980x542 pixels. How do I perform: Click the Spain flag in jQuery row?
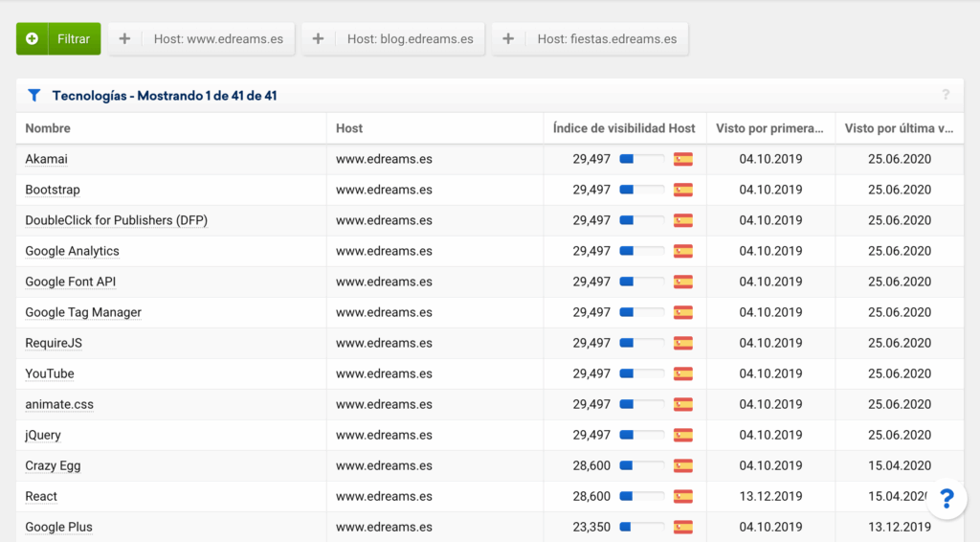click(683, 435)
